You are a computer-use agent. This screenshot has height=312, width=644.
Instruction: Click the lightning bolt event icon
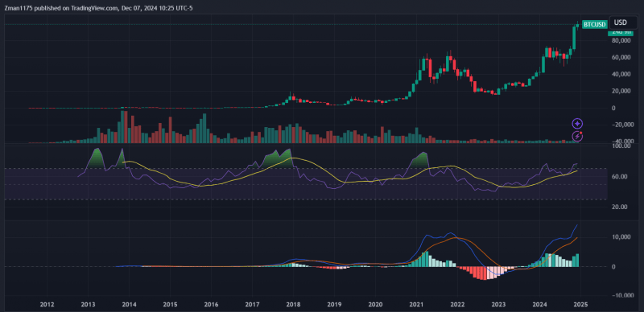pyautogui.click(x=577, y=136)
